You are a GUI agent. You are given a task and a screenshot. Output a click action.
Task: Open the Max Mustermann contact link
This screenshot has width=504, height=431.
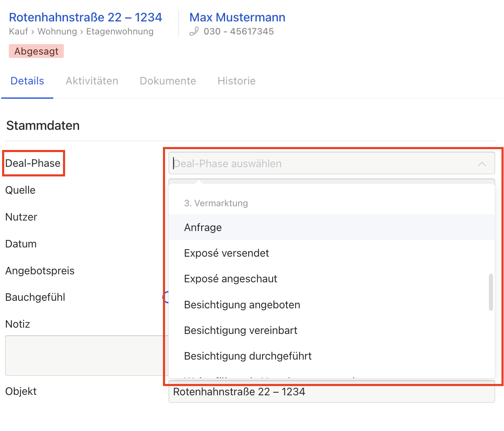[237, 18]
